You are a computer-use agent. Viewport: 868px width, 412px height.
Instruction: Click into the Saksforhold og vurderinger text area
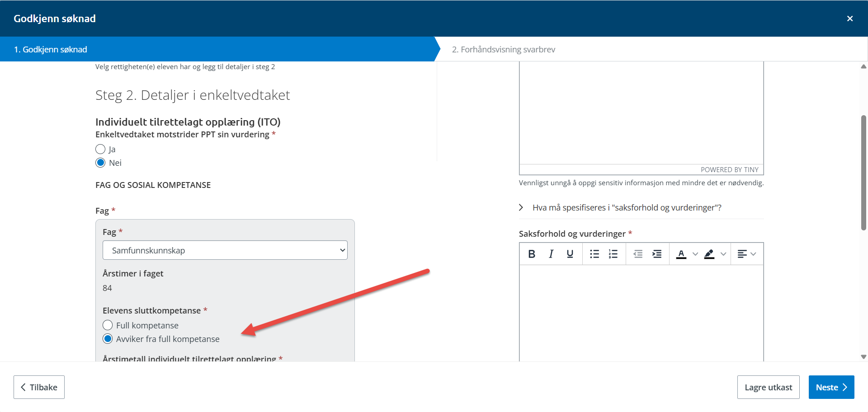642,313
